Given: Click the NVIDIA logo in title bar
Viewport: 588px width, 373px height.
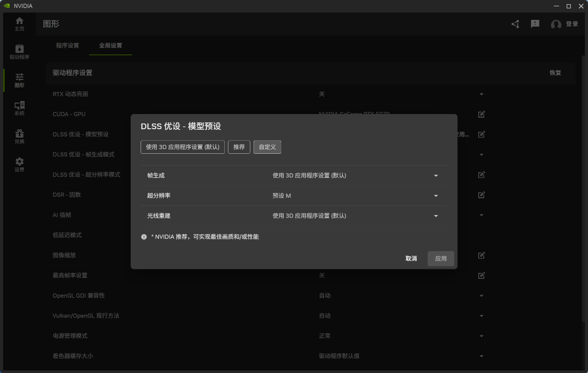Looking at the screenshot, I should pos(7,6).
